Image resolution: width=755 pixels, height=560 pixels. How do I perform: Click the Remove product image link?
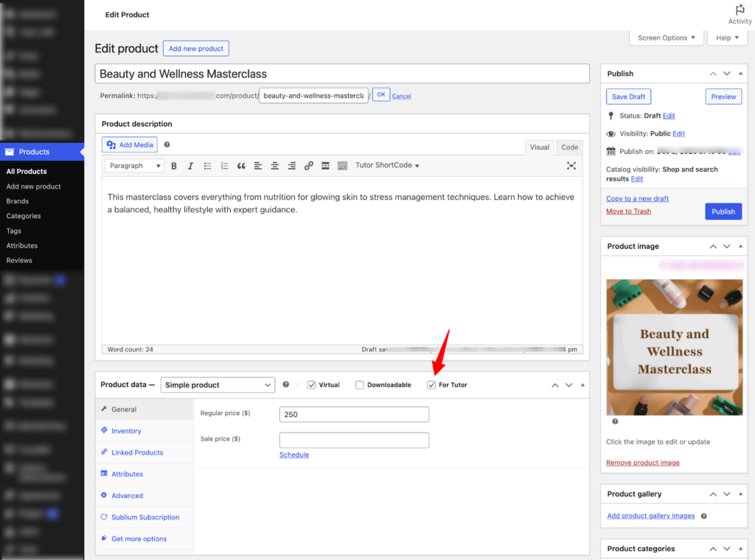point(642,463)
